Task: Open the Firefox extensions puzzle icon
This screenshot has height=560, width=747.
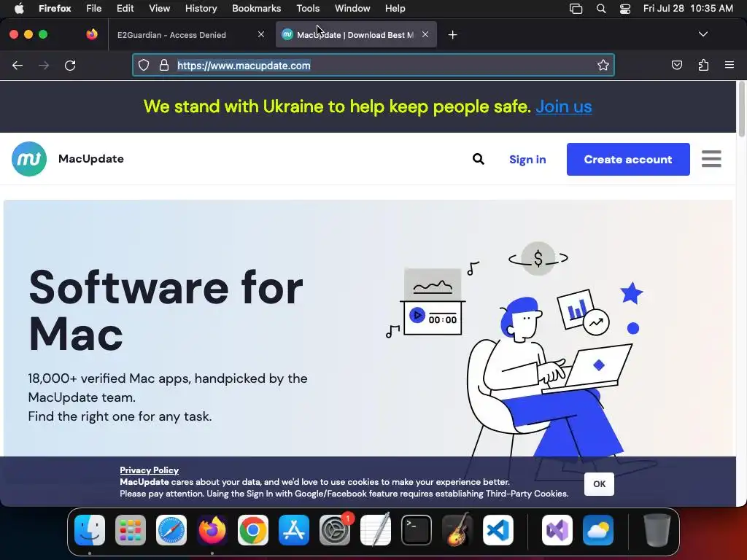Action: (703, 65)
